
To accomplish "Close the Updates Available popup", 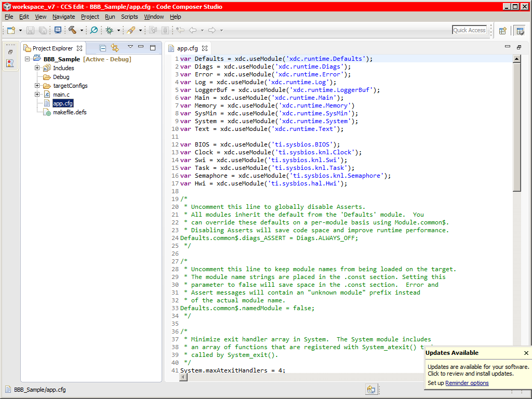I will (526, 353).
